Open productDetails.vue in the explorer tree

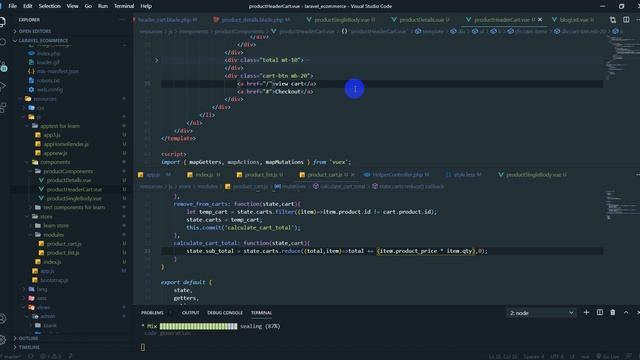tap(69, 180)
